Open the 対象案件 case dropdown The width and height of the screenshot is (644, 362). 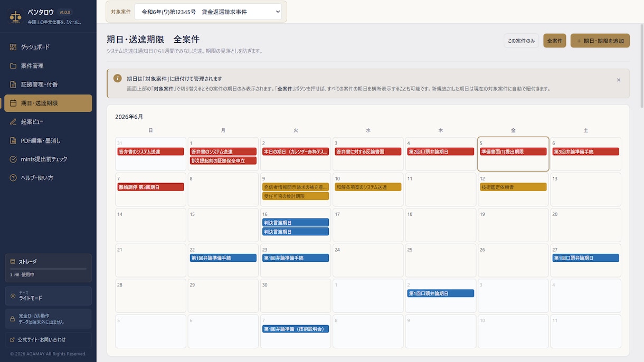[x=208, y=12]
